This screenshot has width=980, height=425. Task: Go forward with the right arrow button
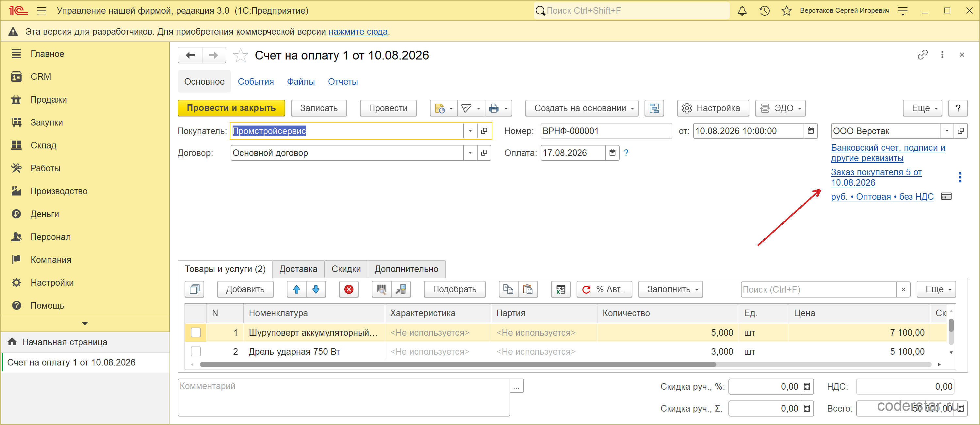click(214, 55)
